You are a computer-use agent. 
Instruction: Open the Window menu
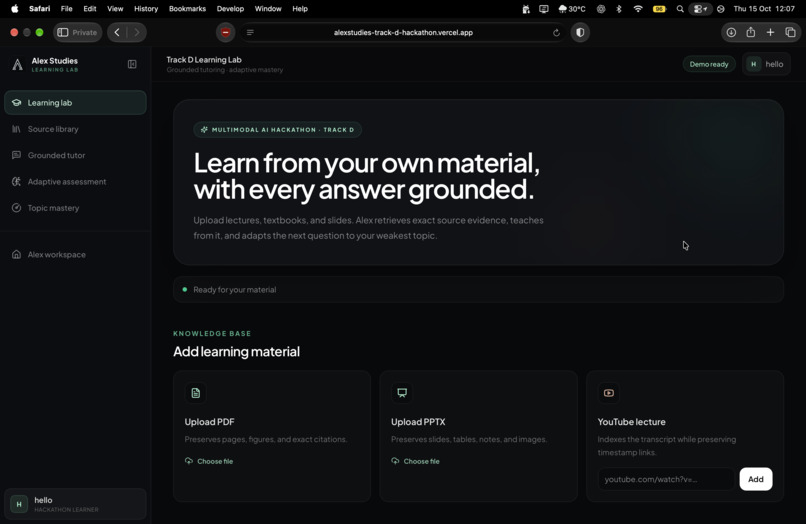268,9
